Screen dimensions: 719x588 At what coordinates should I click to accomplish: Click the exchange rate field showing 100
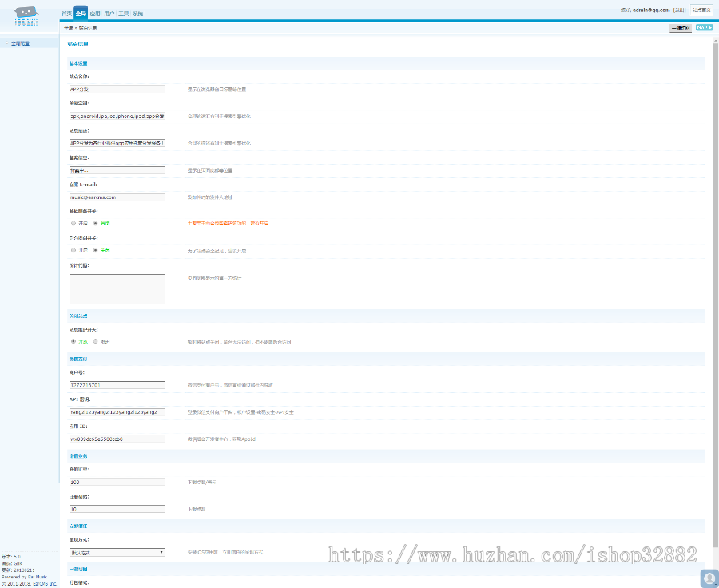coord(117,482)
